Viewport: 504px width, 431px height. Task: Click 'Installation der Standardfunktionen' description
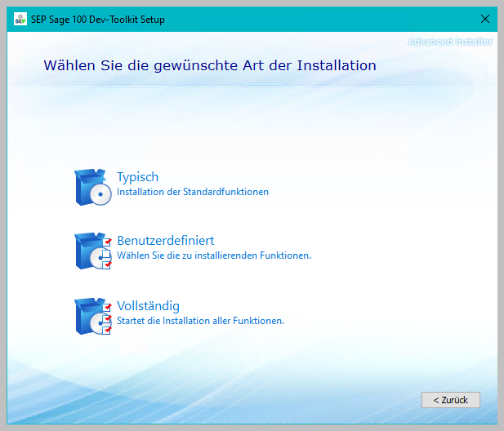tap(193, 192)
